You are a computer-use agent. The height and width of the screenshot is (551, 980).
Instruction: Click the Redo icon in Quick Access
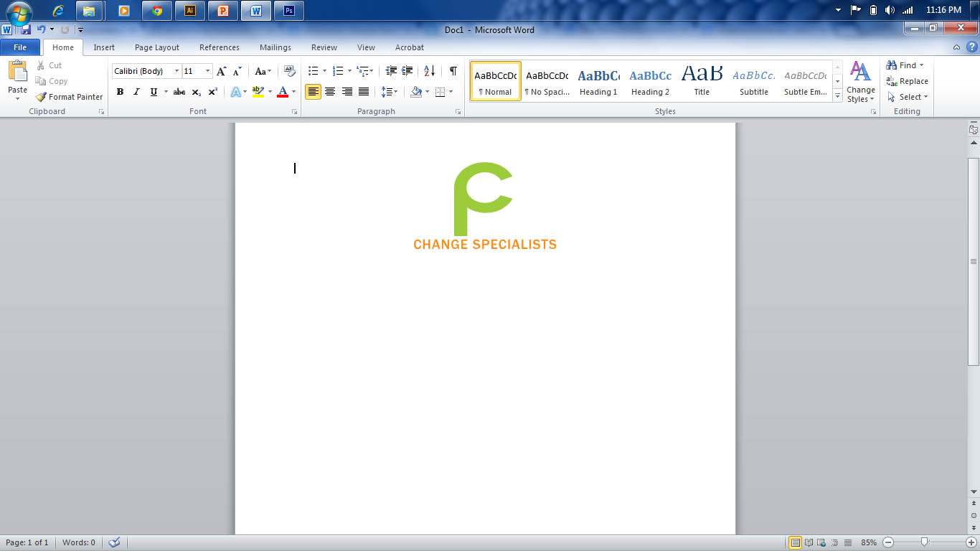65,30
